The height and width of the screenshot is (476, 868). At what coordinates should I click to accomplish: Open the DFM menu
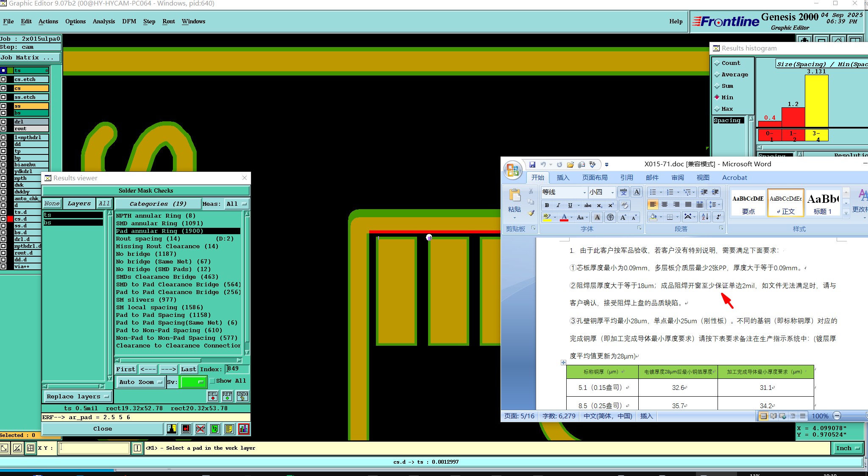(x=129, y=21)
